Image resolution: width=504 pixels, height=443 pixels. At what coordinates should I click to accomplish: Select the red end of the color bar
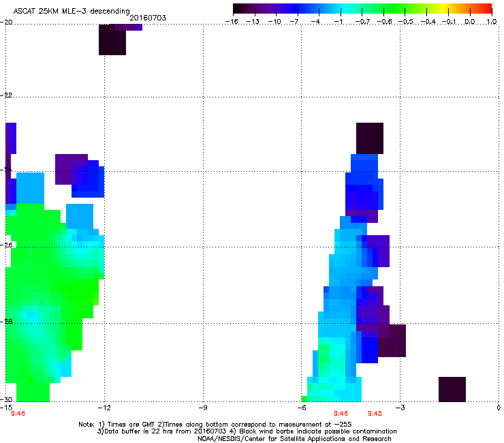coord(486,9)
